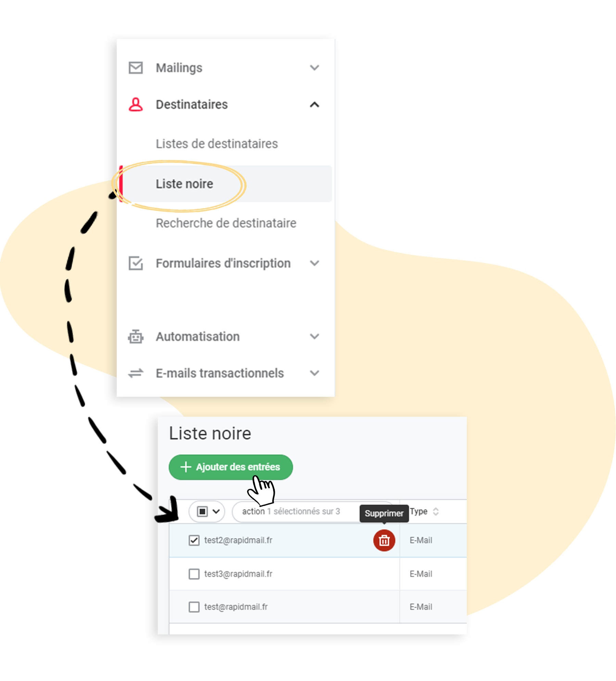
Task: Collapse the Destinataires section chevron
Action: [x=314, y=104]
